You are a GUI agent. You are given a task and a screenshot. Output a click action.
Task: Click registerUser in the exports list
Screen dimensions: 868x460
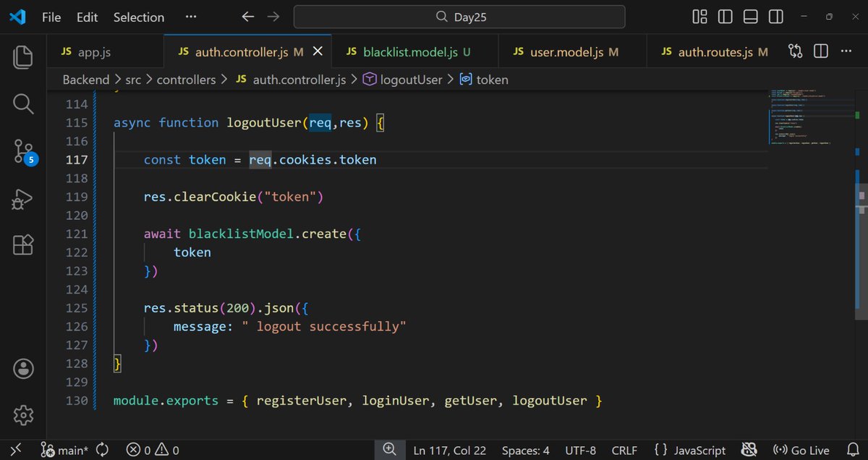(302, 400)
